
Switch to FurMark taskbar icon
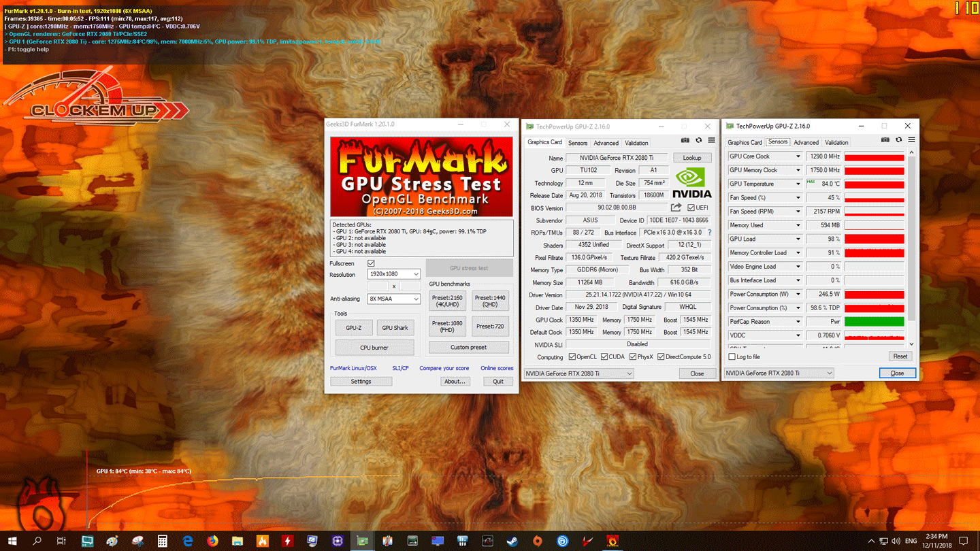coord(612,541)
